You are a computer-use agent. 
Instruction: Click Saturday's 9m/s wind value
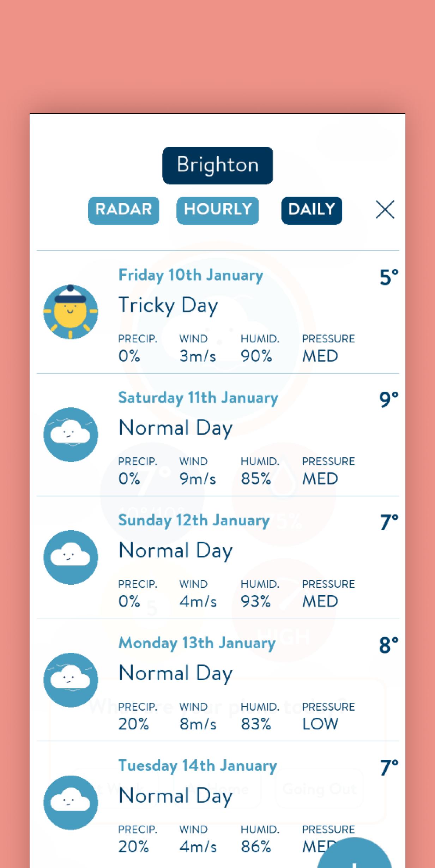click(197, 479)
